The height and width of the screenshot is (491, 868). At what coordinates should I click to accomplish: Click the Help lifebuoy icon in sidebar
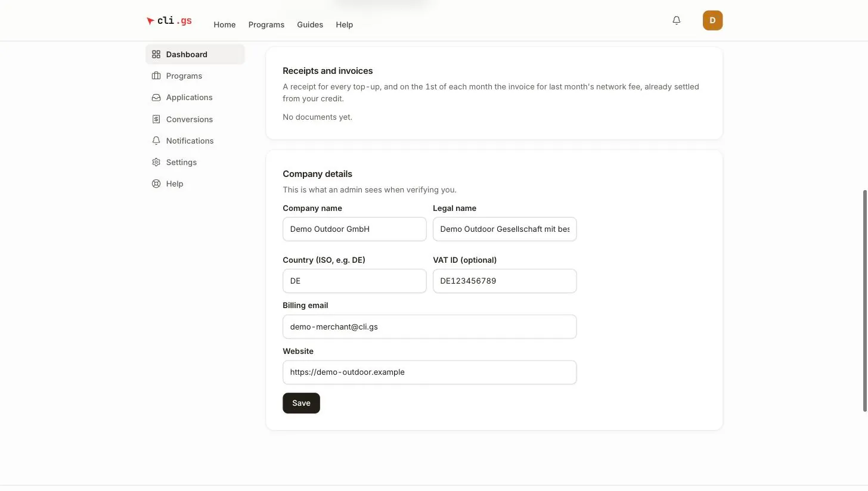156,184
